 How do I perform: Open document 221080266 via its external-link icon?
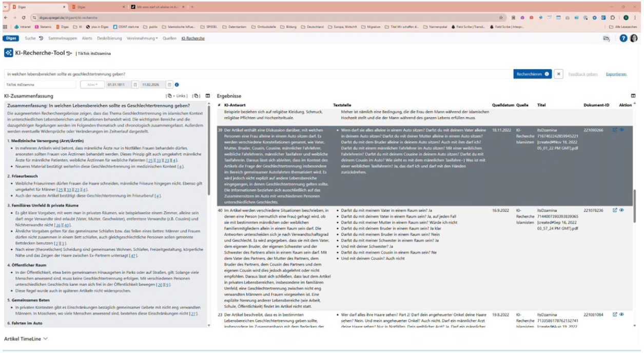point(615,129)
